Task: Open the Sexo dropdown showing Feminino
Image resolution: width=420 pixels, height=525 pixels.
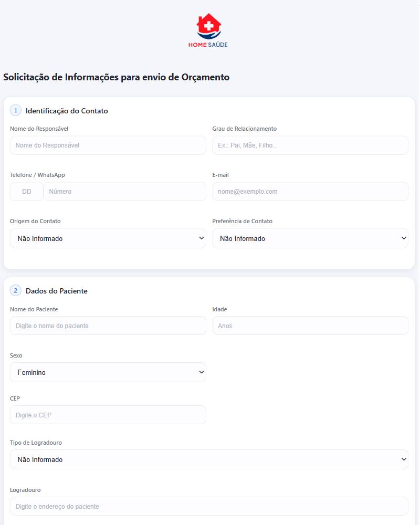Action: [x=108, y=372]
